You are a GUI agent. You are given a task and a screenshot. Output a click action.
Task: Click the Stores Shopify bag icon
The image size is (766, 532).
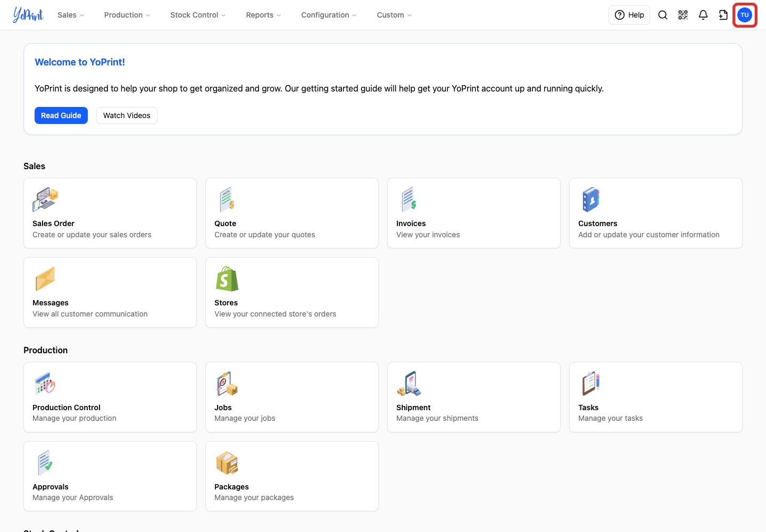(x=227, y=279)
